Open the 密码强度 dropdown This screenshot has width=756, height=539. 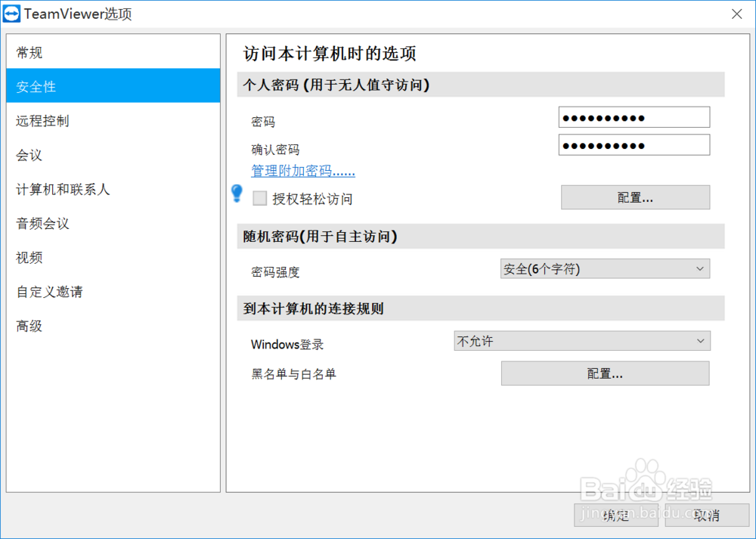pyautogui.click(x=605, y=268)
